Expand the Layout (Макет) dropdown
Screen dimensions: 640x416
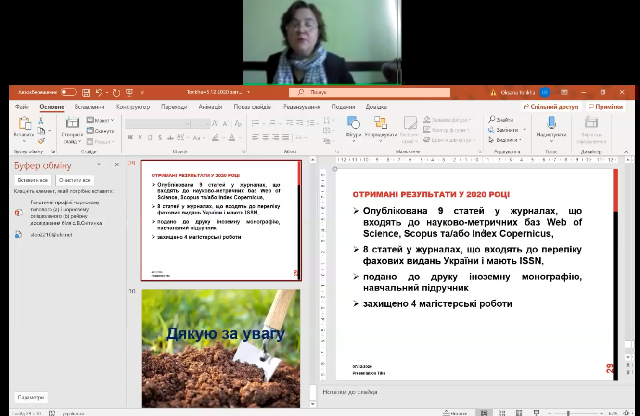pyautogui.click(x=103, y=119)
